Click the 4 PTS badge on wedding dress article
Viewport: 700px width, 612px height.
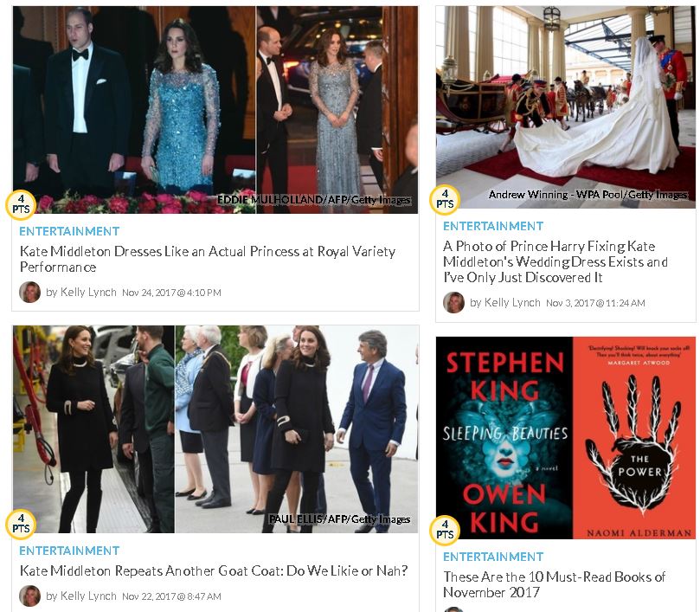(445, 200)
